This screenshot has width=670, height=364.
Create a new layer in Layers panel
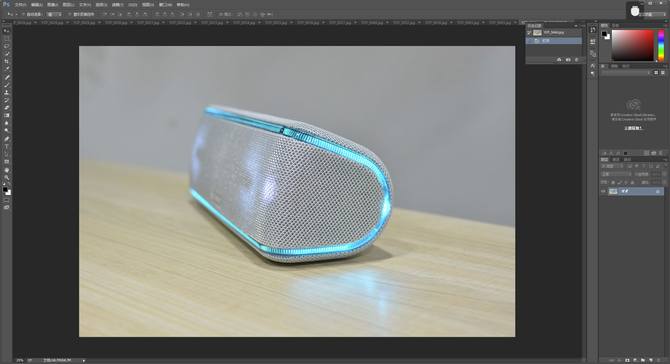651,361
